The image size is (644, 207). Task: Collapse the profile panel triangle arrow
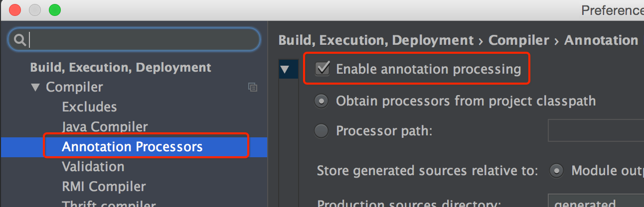click(285, 69)
